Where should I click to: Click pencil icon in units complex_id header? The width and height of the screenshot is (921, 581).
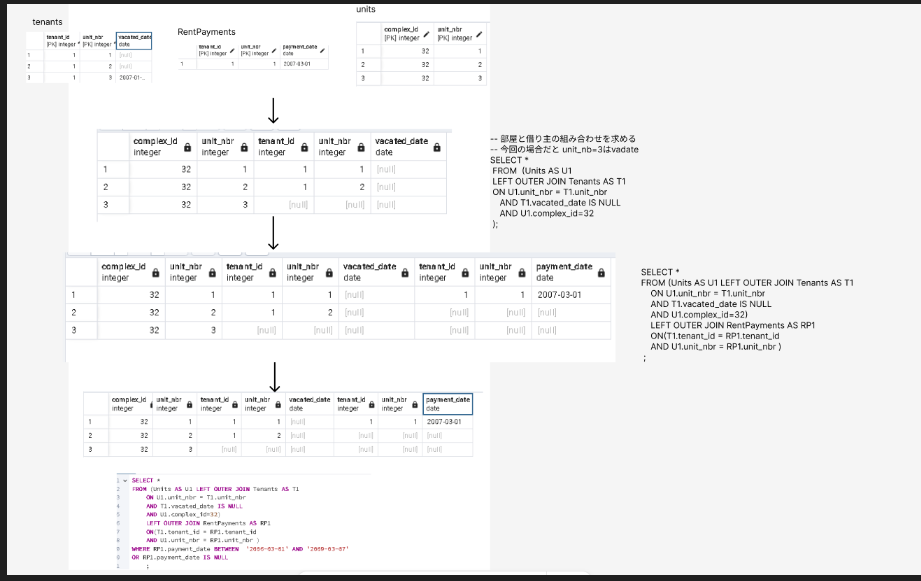tap(426, 34)
